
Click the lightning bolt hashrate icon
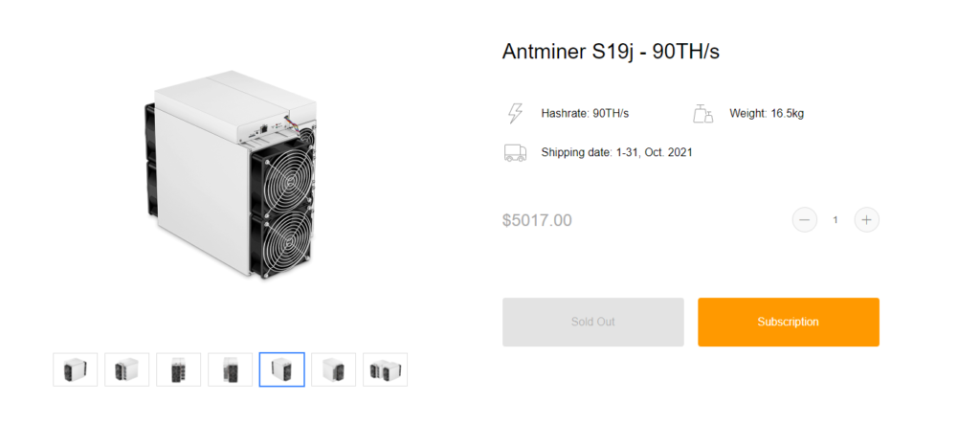coord(515,114)
